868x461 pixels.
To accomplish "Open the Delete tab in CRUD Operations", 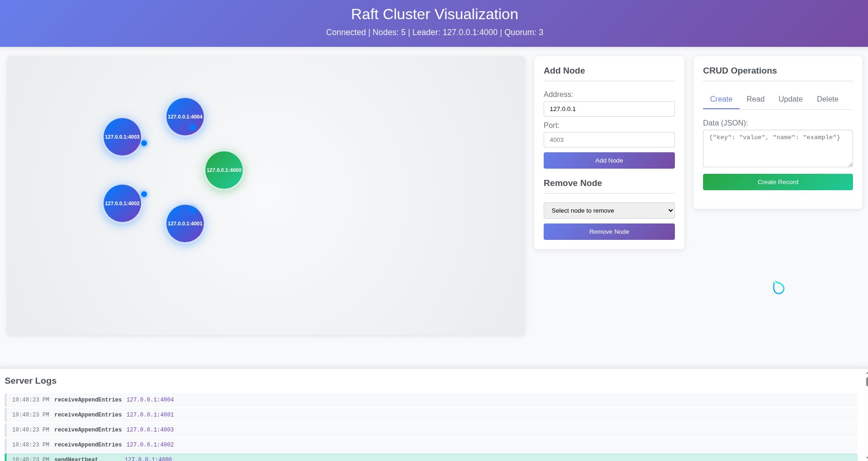I will point(827,99).
